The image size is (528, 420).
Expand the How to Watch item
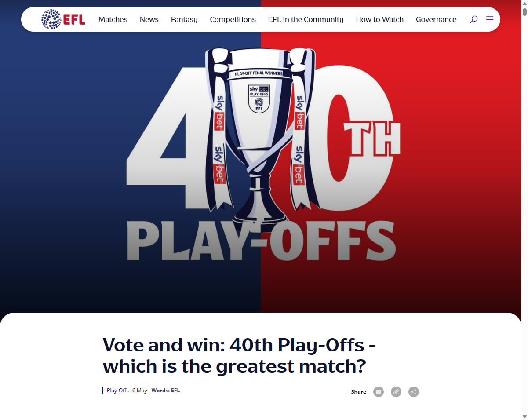click(379, 19)
